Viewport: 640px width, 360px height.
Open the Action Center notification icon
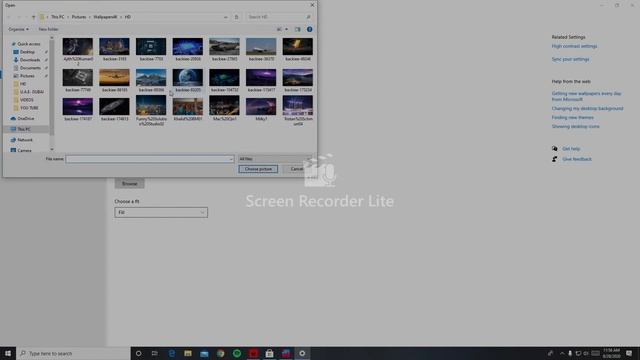tap(629, 353)
